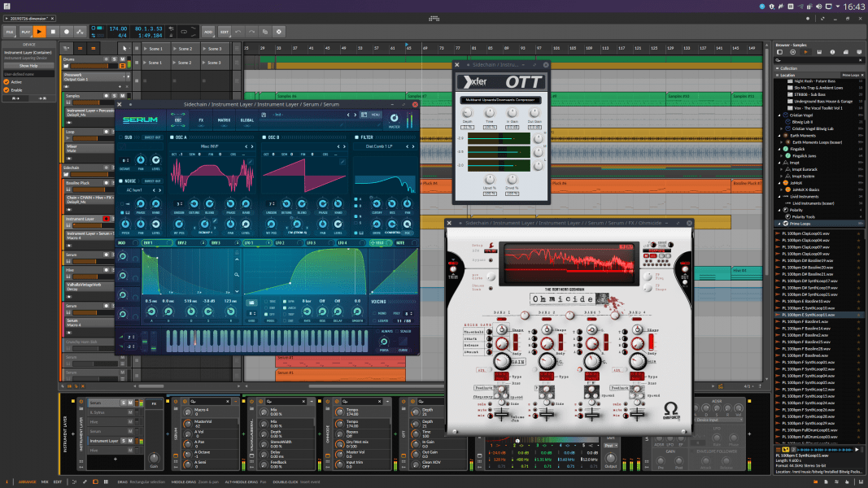
Task: Click the redo arrow in the toolbar
Action: pyautogui.click(x=251, y=32)
